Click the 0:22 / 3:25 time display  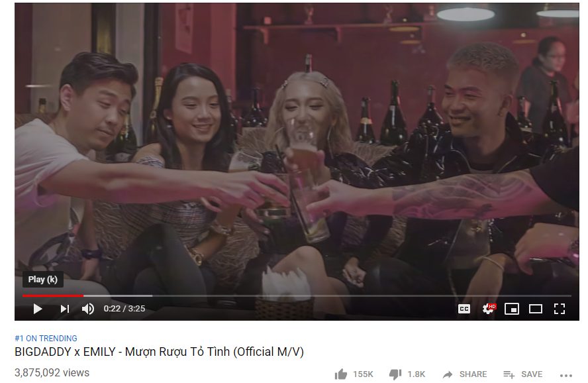124,309
